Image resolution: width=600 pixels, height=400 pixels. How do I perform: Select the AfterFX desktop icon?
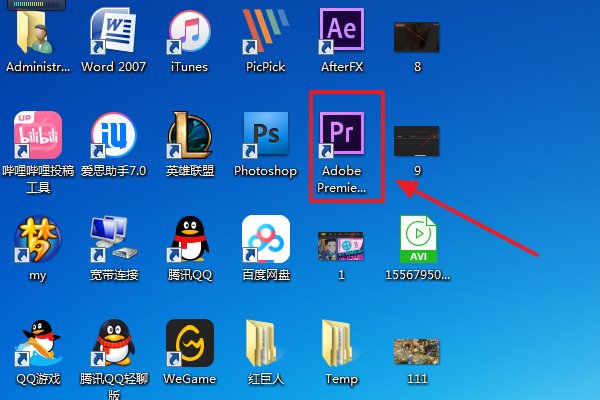pyautogui.click(x=342, y=32)
